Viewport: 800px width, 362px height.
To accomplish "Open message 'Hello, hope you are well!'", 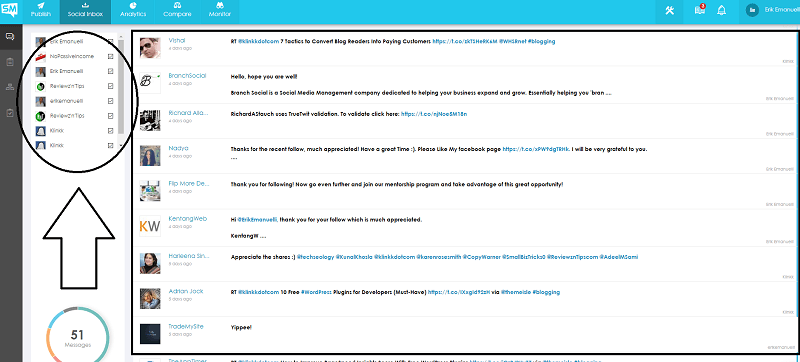I will point(264,77).
